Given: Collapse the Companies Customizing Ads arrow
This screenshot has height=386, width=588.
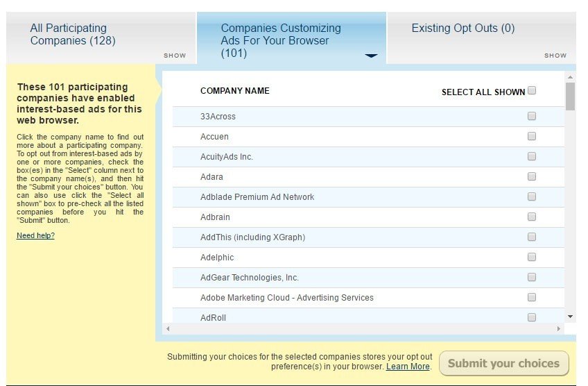Looking at the screenshot, I should click(x=371, y=56).
